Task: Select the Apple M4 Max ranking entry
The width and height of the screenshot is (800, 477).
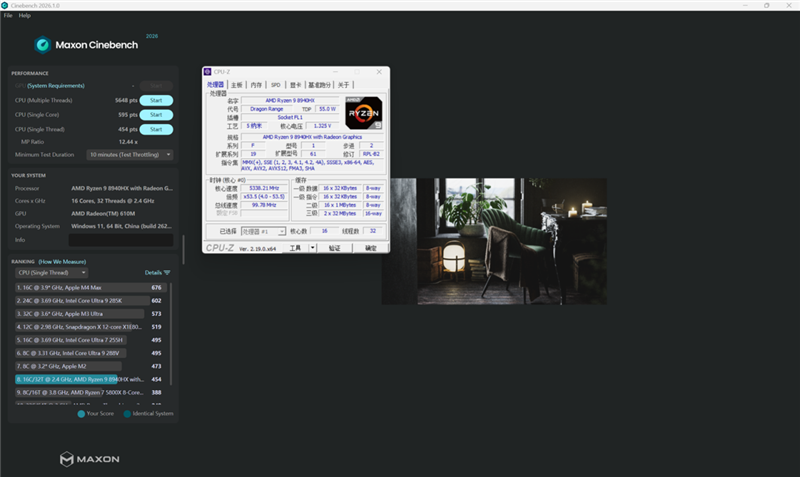Action: (89, 288)
